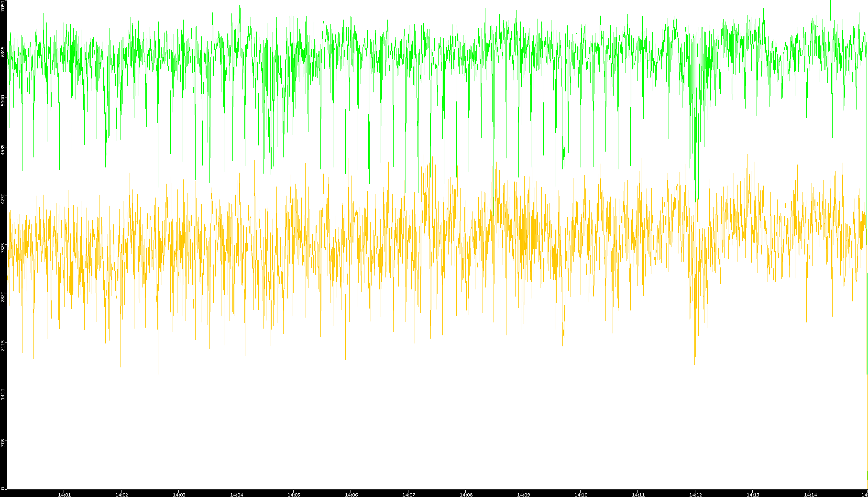Screen dimensions: 868x497
Task: Click the 14:07 time axis label
Action: pos(408,495)
